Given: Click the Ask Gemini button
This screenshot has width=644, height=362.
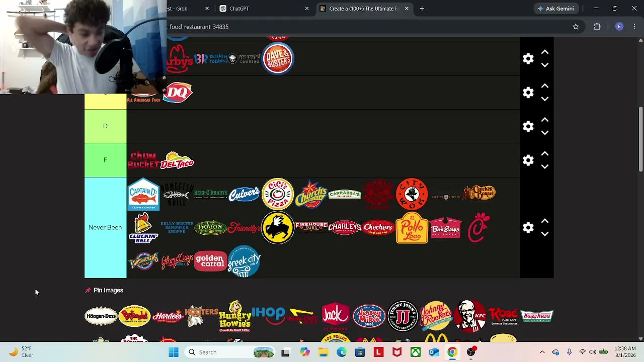Looking at the screenshot, I should pyautogui.click(x=555, y=9).
